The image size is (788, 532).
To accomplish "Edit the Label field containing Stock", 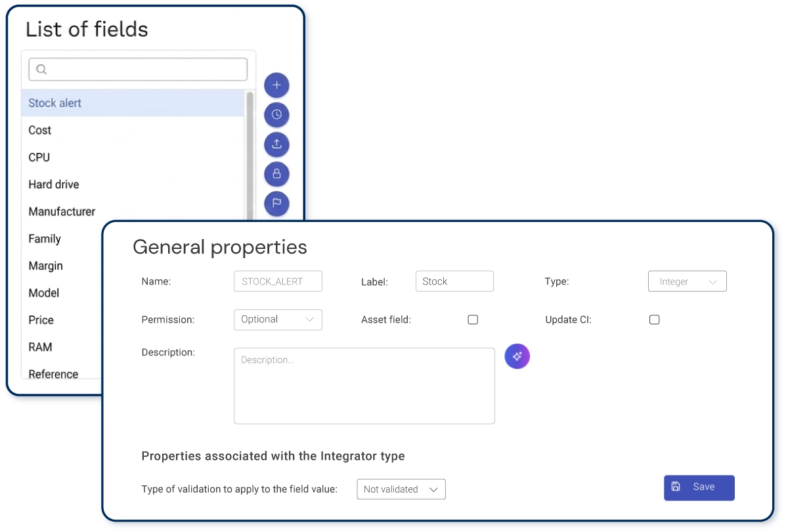I will click(x=454, y=281).
